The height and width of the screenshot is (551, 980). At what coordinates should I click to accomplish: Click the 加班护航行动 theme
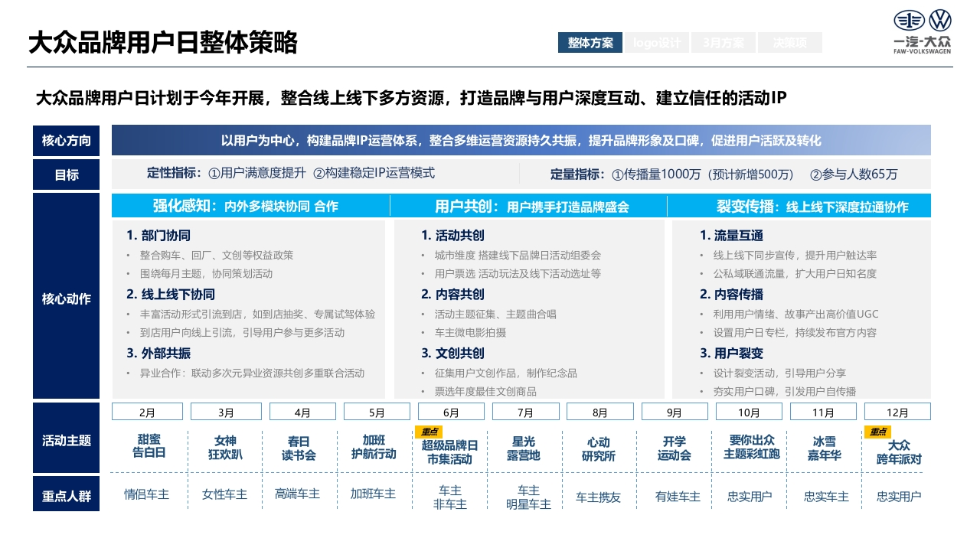click(x=374, y=447)
